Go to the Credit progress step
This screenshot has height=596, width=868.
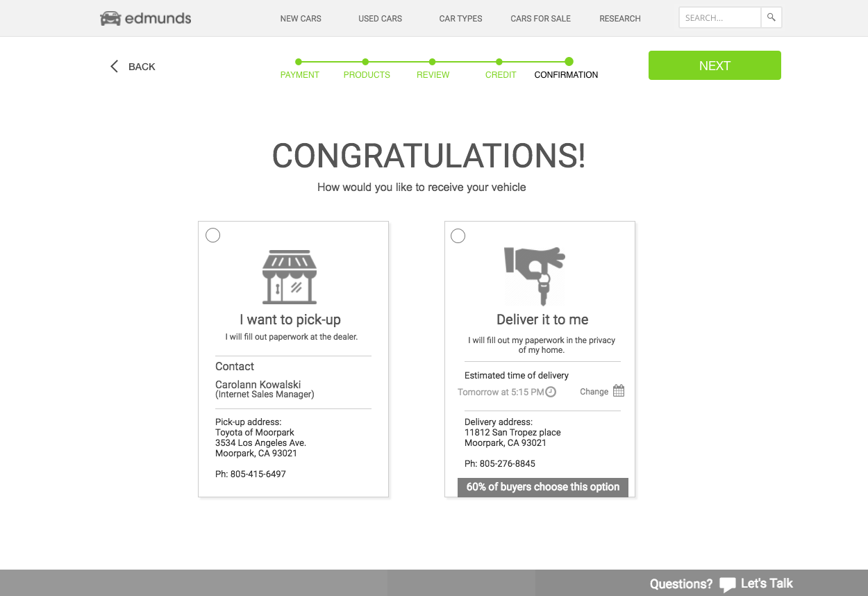click(501, 74)
